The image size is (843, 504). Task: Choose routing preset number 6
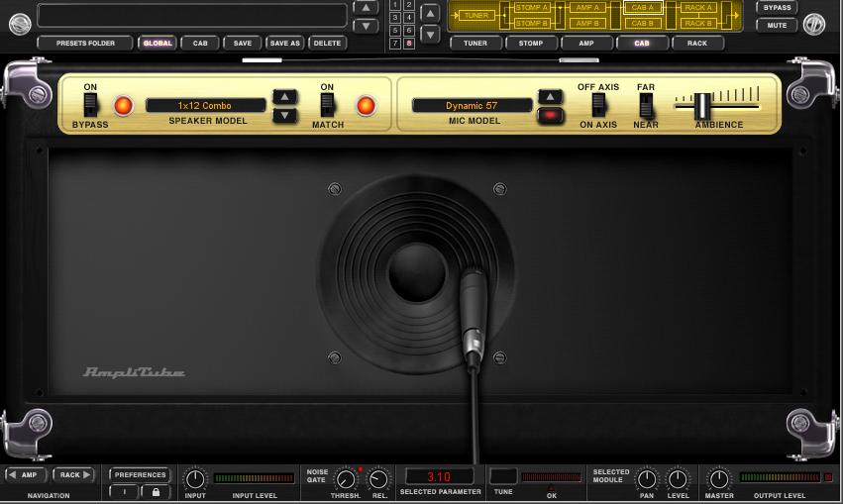click(408, 31)
